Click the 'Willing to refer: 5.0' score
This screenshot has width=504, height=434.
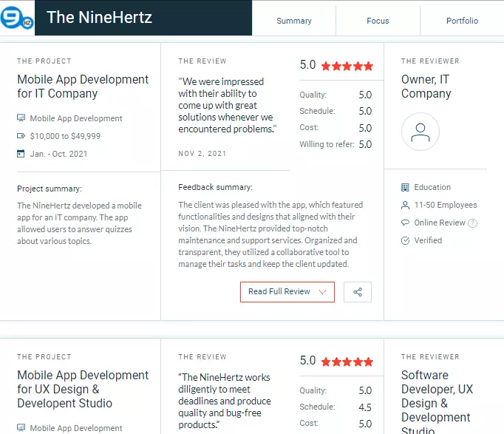336,144
